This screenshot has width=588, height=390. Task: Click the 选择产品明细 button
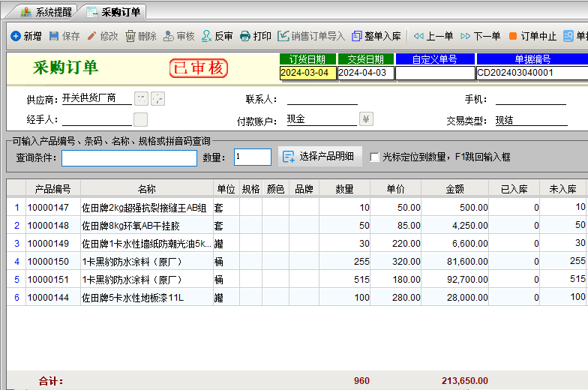(x=320, y=156)
